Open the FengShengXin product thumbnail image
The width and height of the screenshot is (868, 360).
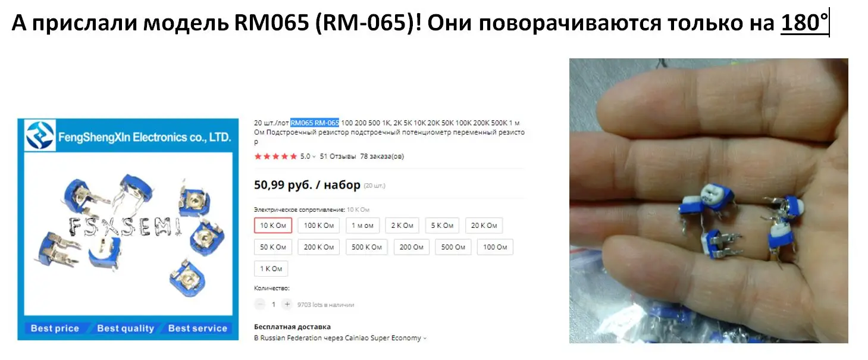[126, 229]
